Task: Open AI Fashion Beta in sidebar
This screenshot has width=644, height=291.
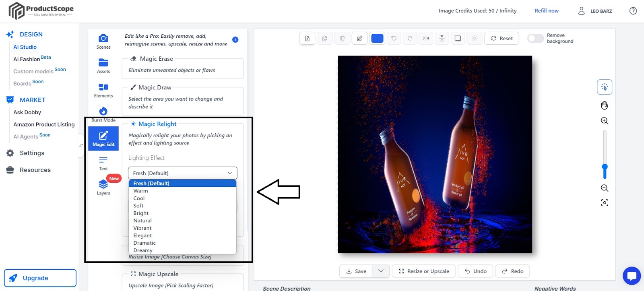Action: click(32, 59)
